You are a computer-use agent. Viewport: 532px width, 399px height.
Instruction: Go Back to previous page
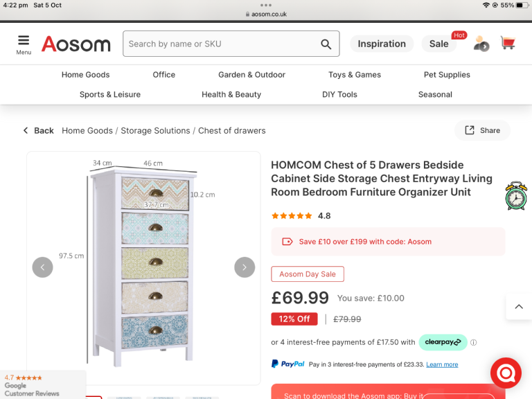[x=38, y=130]
